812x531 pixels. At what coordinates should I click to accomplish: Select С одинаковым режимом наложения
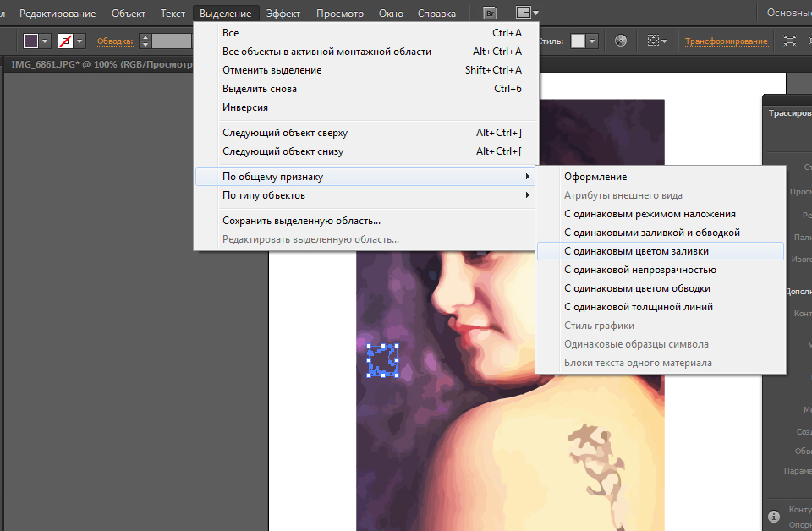[x=661, y=214]
